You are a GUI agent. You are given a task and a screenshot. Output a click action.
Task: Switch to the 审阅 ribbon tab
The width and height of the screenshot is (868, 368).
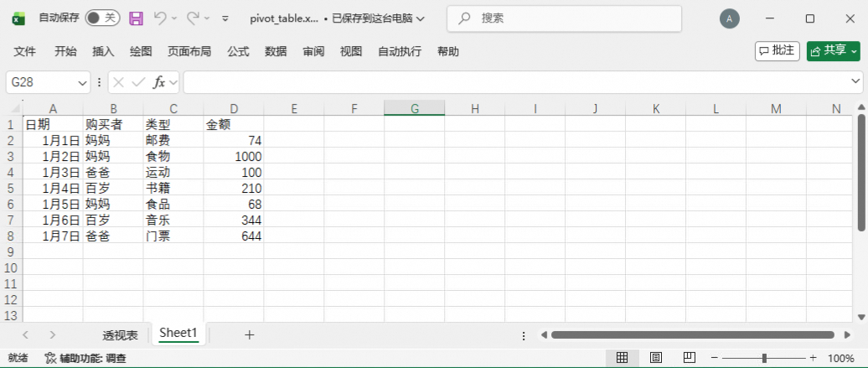coord(313,51)
